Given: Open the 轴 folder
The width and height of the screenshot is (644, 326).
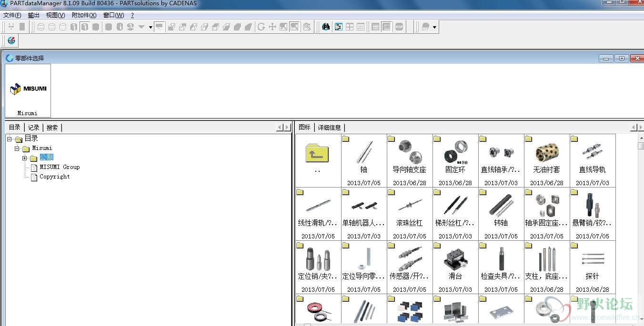Looking at the screenshot, I should [364, 160].
